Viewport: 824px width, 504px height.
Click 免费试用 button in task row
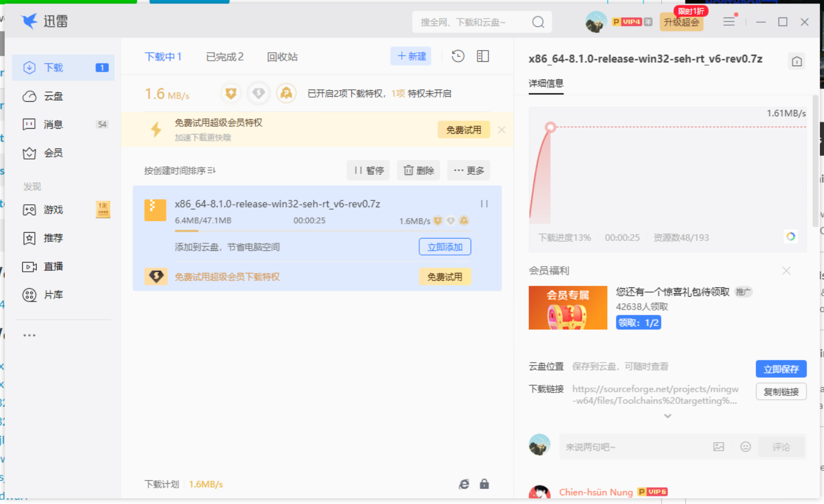445,276
